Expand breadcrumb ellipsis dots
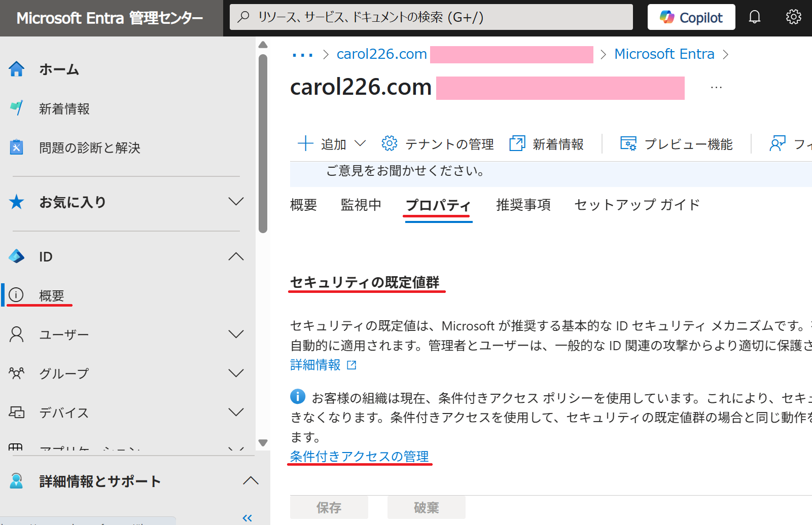 tap(303, 55)
